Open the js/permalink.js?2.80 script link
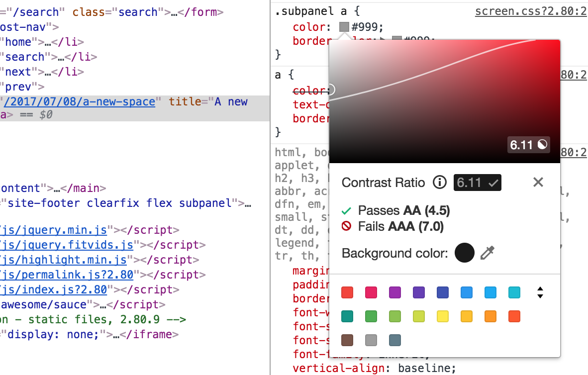588x375 pixels. (67, 275)
